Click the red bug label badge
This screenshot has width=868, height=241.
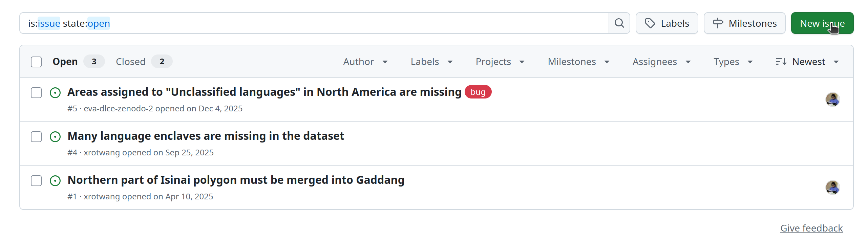478,92
